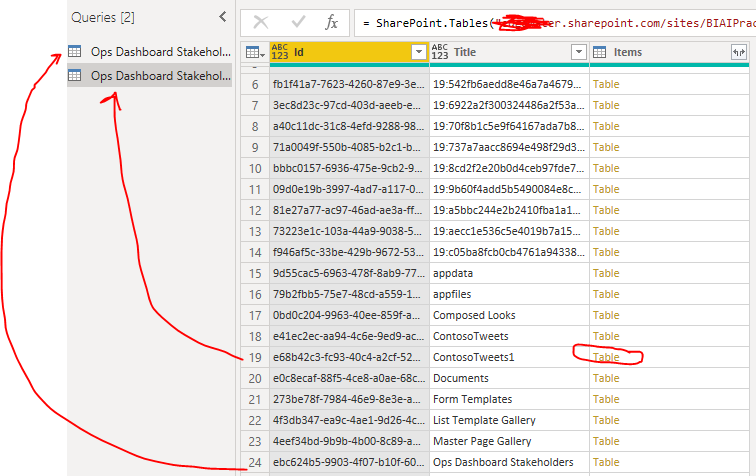Open Table link in ContosoTweets1 row
Screen dimensions: 756x476
click(606, 357)
